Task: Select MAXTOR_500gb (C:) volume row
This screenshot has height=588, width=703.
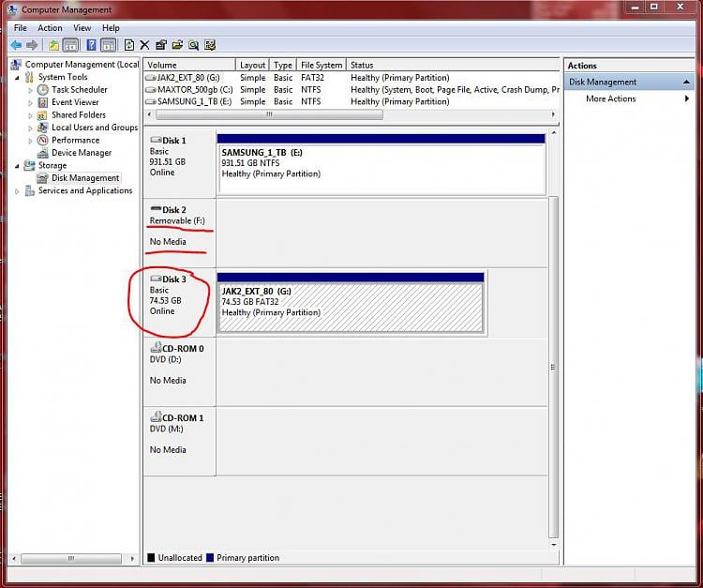Action: click(x=351, y=90)
